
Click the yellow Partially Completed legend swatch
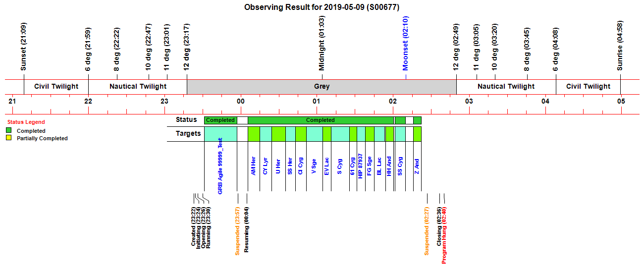click(x=9, y=138)
